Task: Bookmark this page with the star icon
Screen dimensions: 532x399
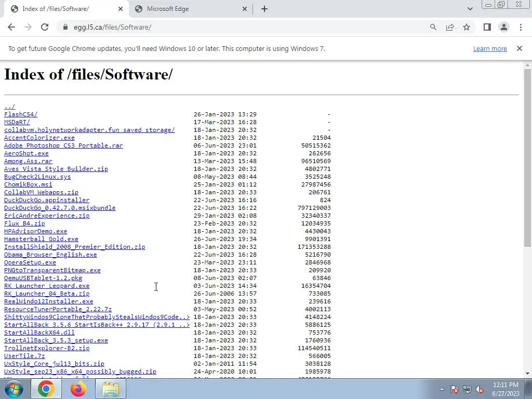Action: [467, 27]
